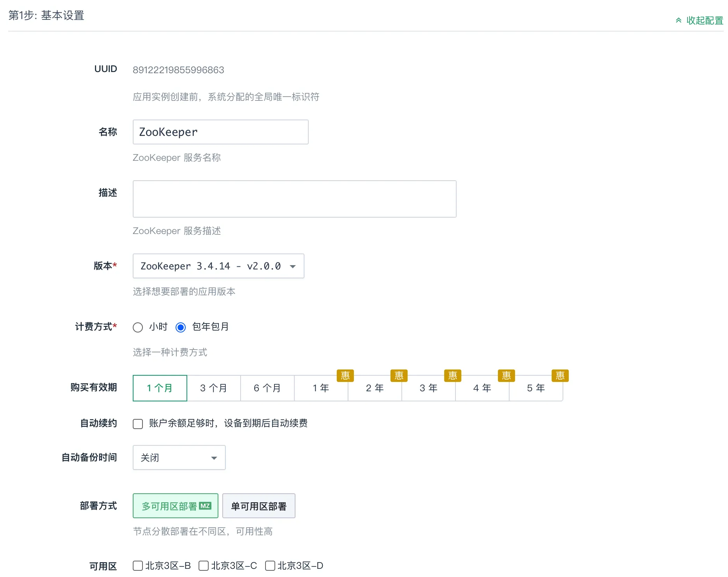Click the 惠 discount badge on 1 年

345,376
